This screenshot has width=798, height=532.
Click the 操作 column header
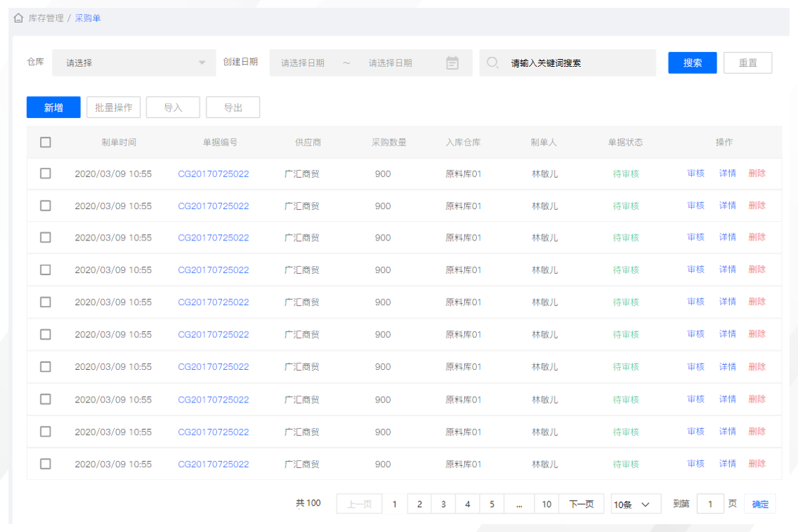(724, 142)
